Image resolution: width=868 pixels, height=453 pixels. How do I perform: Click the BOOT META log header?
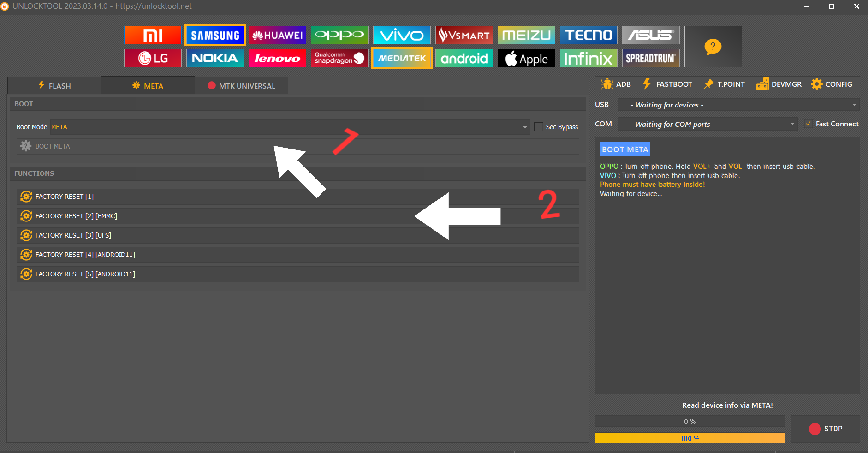click(625, 149)
